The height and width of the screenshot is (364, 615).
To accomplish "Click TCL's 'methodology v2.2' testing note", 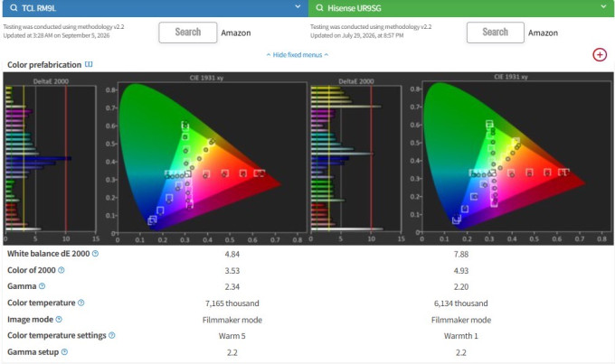I will point(63,26).
